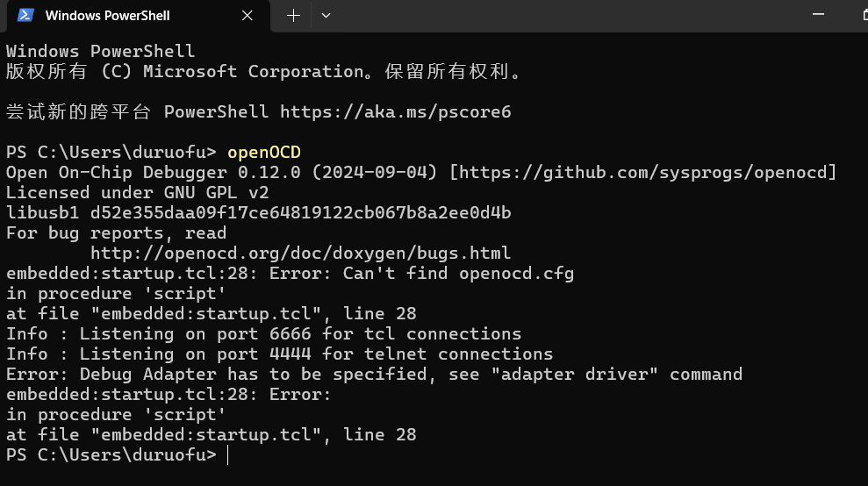Click the "Licensed under GNU GPL v2" line
The height and width of the screenshot is (486, 868).
pyautogui.click(x=137, y=192)
